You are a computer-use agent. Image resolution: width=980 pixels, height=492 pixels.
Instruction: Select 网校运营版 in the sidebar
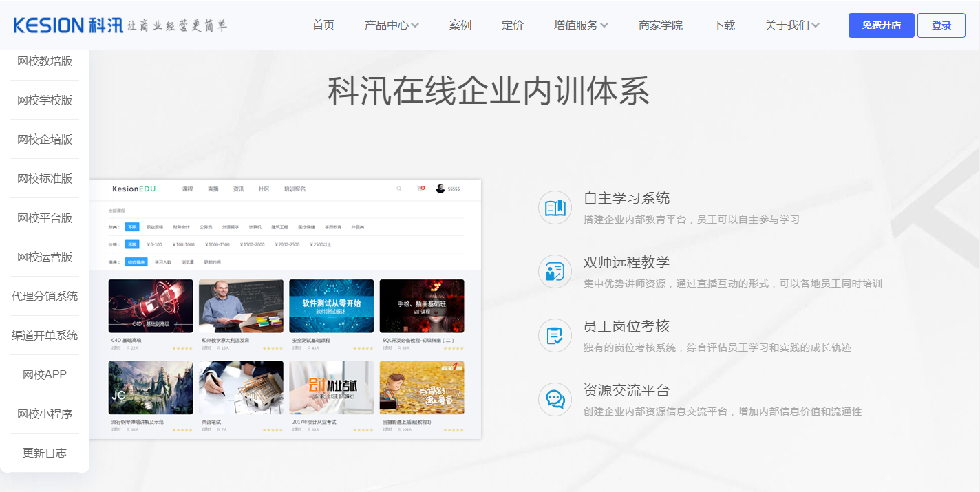[45, 257]
